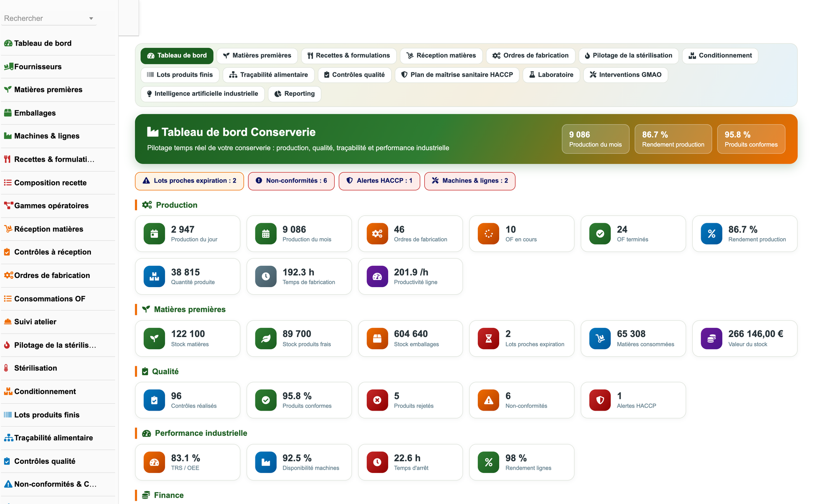Open Contrôles à réception in the sidebar

point(58,252)
